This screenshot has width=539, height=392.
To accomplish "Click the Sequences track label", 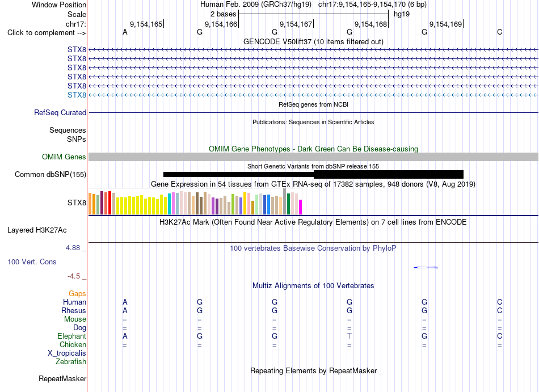I will coord(68,130).
